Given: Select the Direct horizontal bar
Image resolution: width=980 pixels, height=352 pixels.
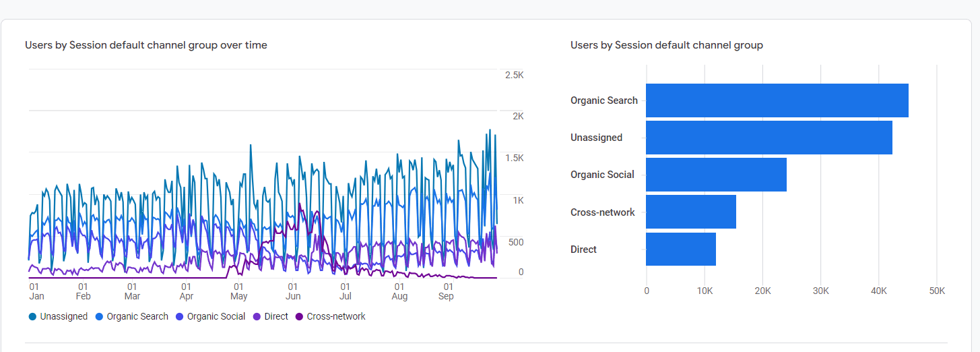Looking at the screenshot, I should click(x=680, y=250).
